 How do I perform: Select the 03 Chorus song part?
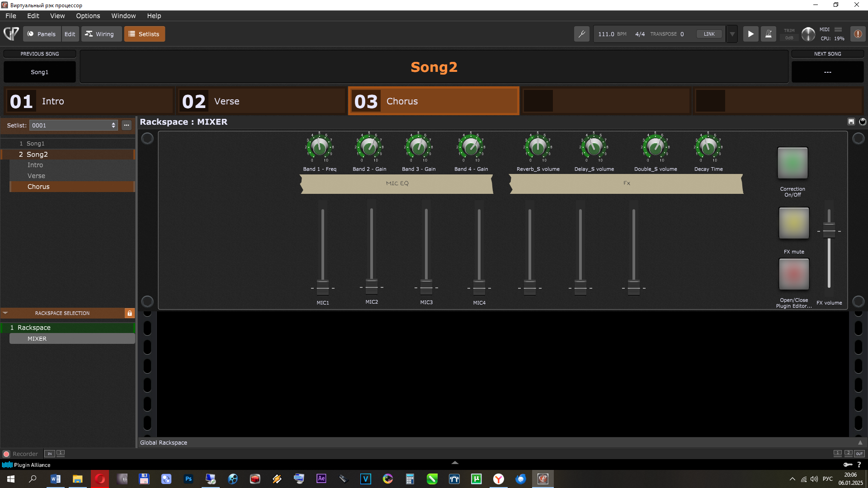(x=434, y=101)
